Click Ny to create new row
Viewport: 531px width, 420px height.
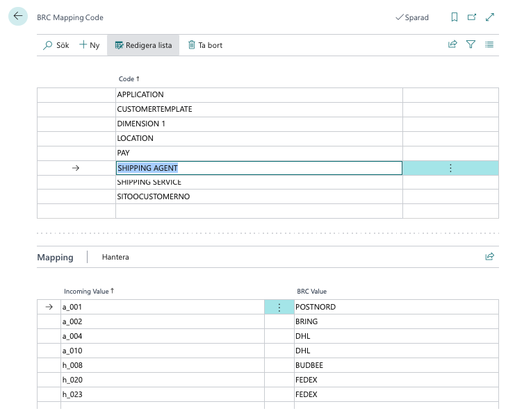pos(90,45)
